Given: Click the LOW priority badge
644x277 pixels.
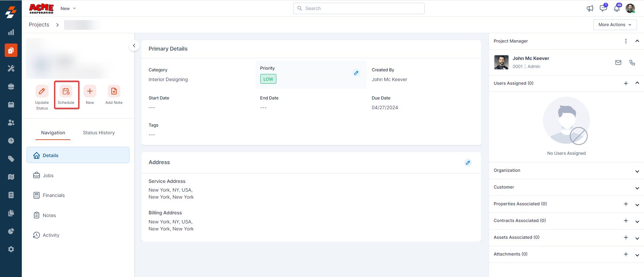Looking at the screenshot, I should tap(268, 79).
